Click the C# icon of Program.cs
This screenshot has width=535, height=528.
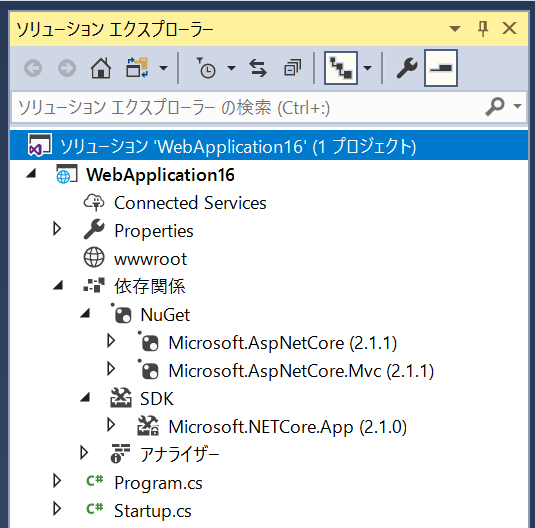click(x=95, y=481)
